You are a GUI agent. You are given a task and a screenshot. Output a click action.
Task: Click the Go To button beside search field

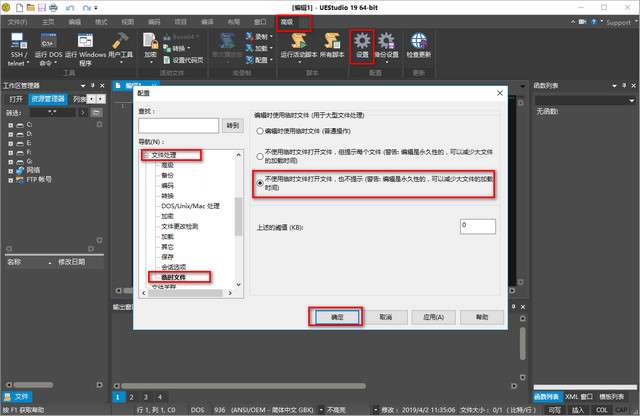[x=233, y=126]
